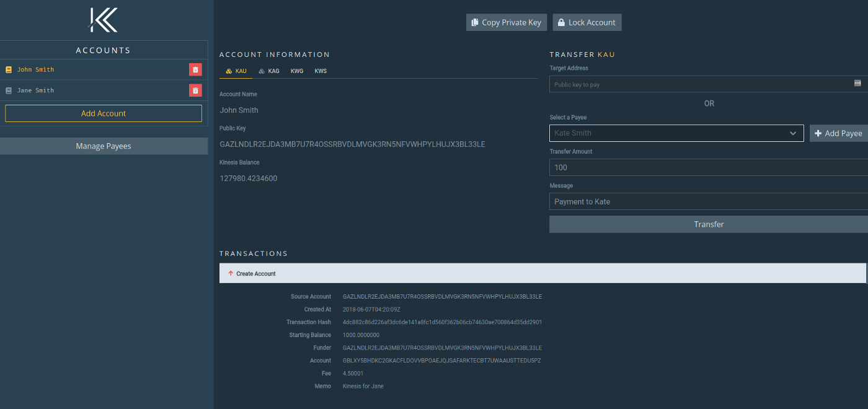Screen dimensions: 868x409
Task: Click the keypad icon in Target Address field
Action: tap(857, 83)
